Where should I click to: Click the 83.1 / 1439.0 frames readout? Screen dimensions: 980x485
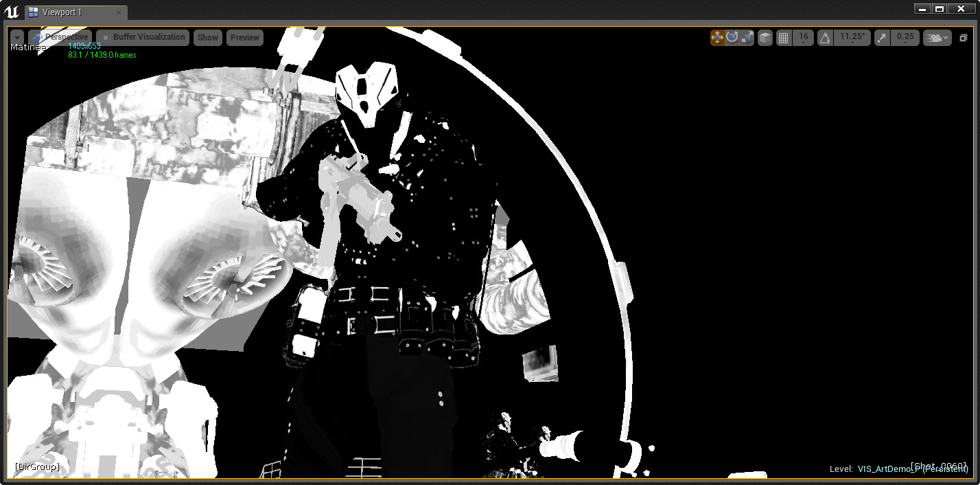[102, 55]
